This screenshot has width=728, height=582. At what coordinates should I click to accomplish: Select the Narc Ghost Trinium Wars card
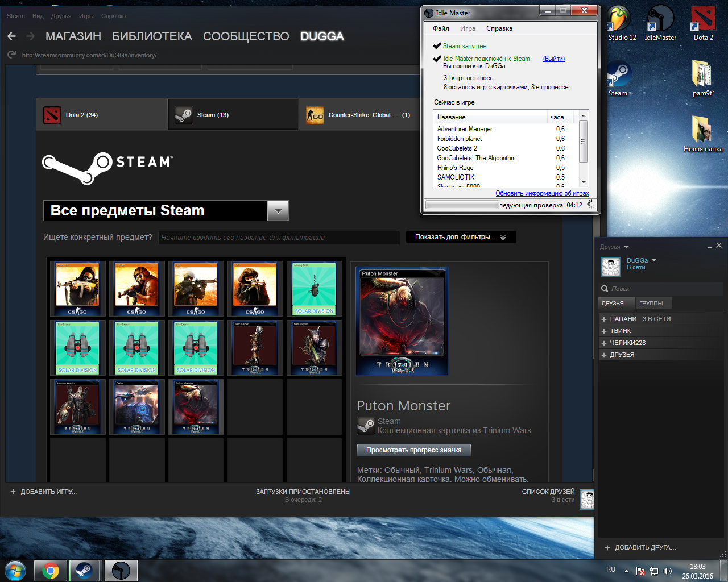315,348
